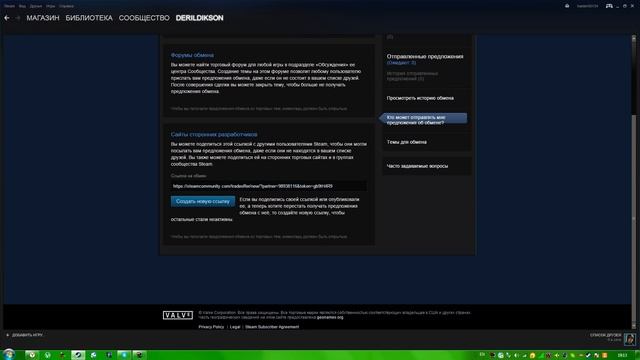
Task: Select Кто может отправлять мне предложения
Action: (423, 119)
